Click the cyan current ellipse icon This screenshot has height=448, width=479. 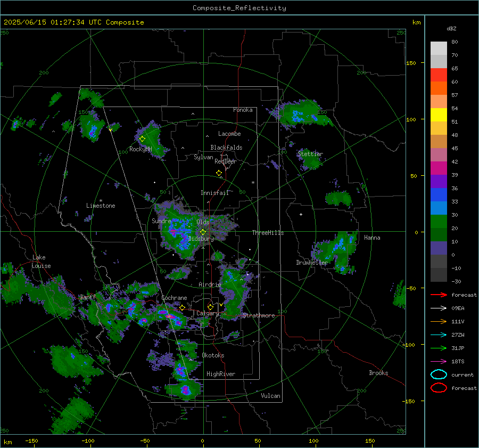coord(439,374)
